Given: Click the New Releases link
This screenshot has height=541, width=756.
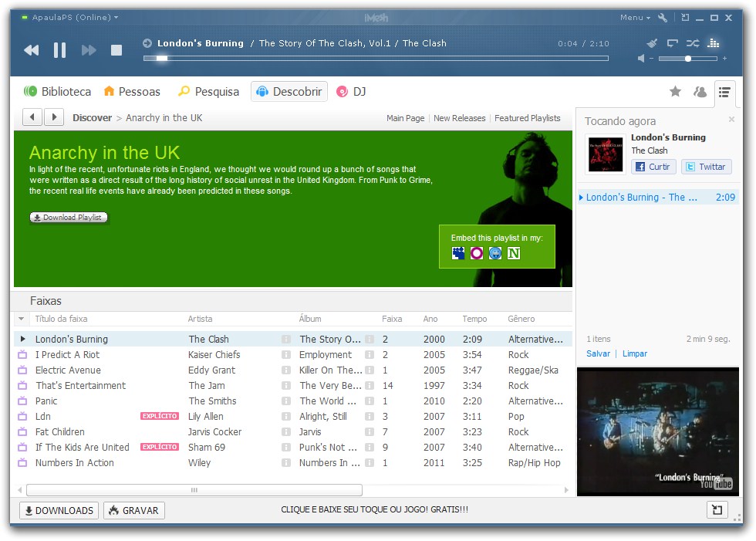Looking at the screenshot, I should 459,118.
